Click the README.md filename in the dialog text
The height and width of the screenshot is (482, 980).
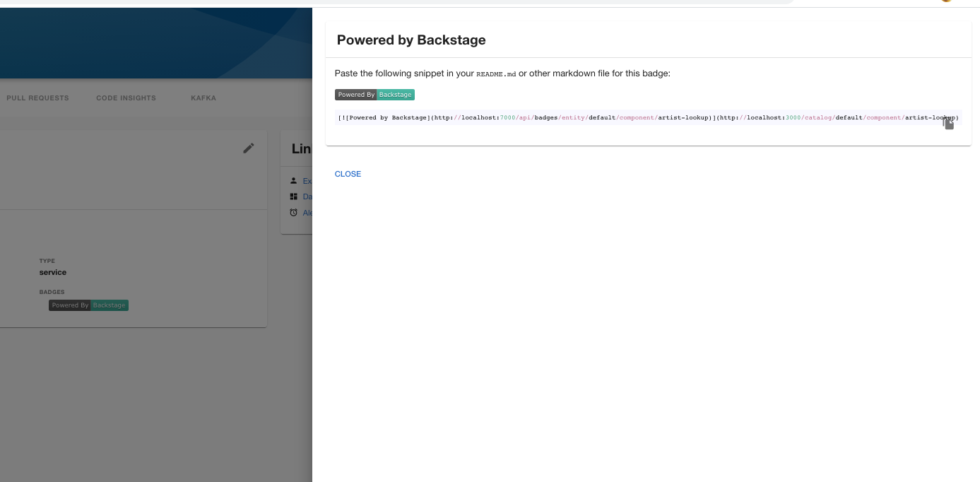pos(495,74)
